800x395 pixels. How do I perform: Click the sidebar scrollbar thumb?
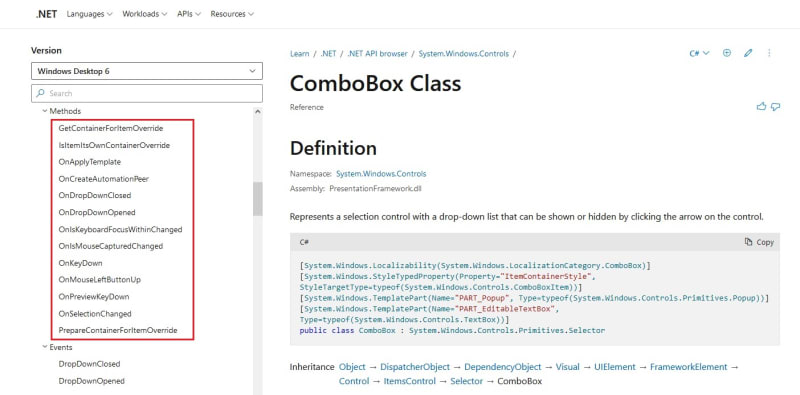[258, 199]
